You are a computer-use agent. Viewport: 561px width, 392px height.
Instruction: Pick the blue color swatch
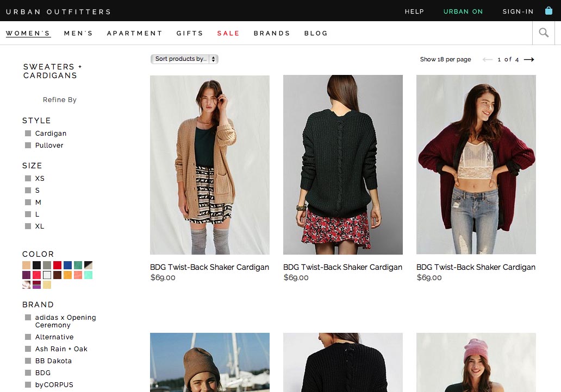(67, 265)
